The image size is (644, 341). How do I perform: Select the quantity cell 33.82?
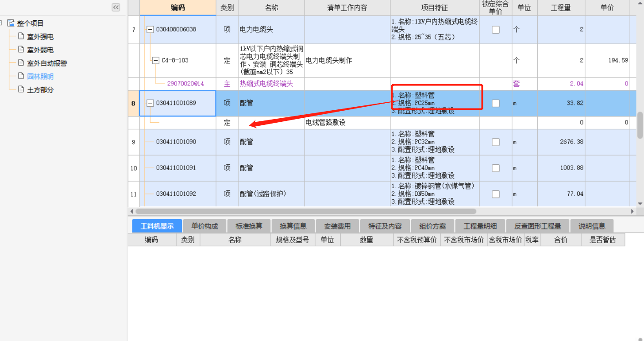tap(560, 103)
